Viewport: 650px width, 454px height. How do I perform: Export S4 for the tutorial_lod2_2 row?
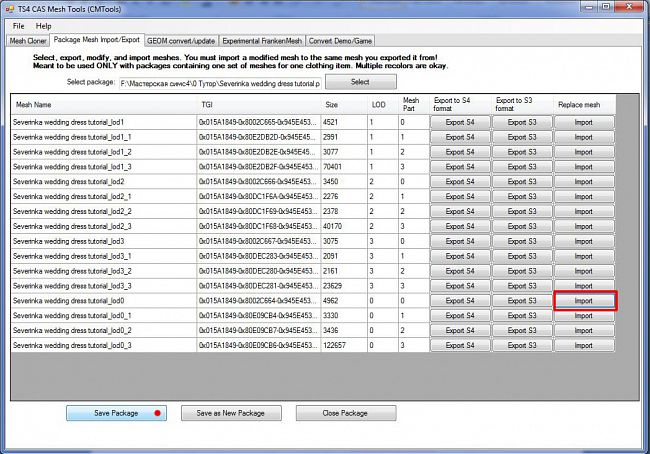point(460,211)
